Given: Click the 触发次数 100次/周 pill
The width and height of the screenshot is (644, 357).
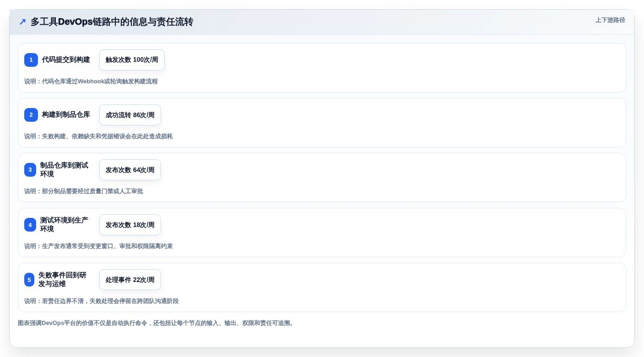Looking at the screenshot, I should coord(132,60).
